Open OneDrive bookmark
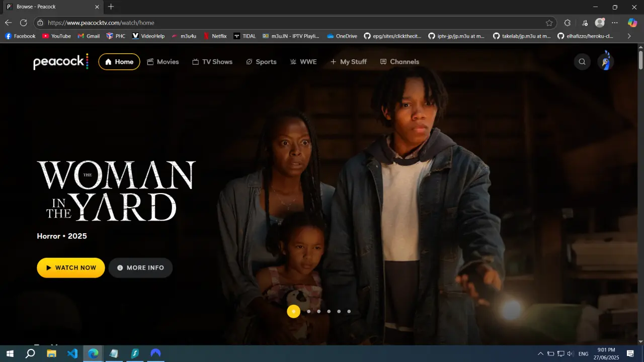 (342, 36)
